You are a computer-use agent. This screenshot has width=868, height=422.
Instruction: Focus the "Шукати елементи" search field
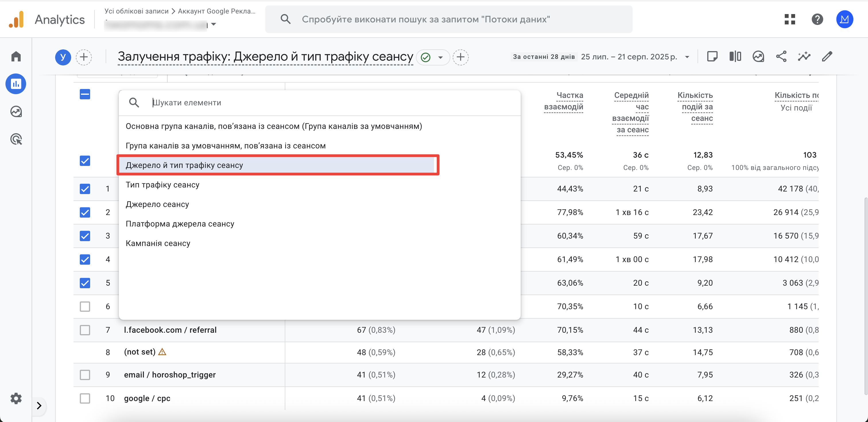tap(334, 102)
